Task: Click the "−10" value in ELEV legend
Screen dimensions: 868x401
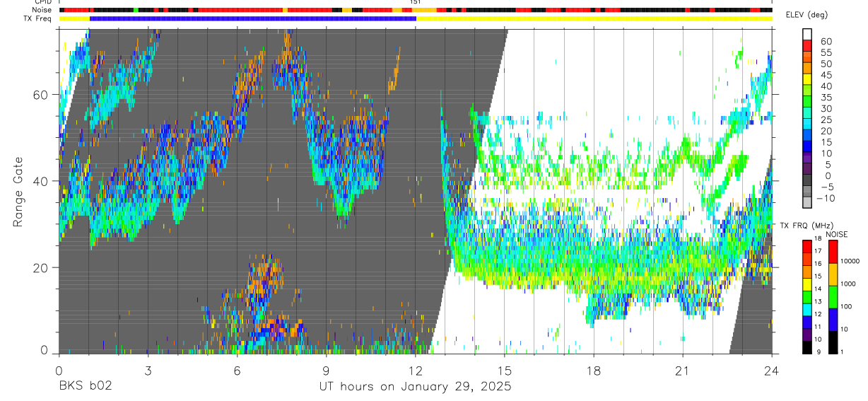Action: [827, 198]
